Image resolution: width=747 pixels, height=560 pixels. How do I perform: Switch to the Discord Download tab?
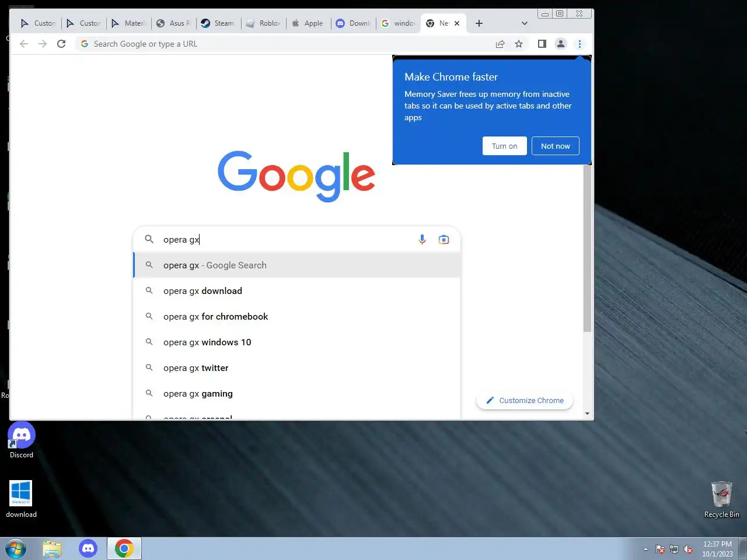(x=354, y=23)
